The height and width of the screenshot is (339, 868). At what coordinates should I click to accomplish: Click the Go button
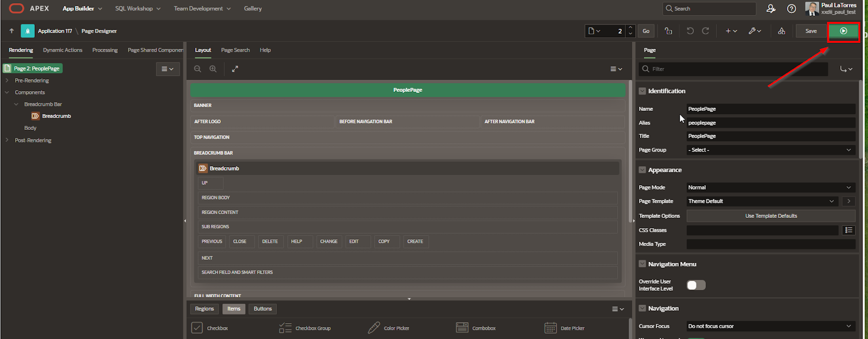point(646,31)
